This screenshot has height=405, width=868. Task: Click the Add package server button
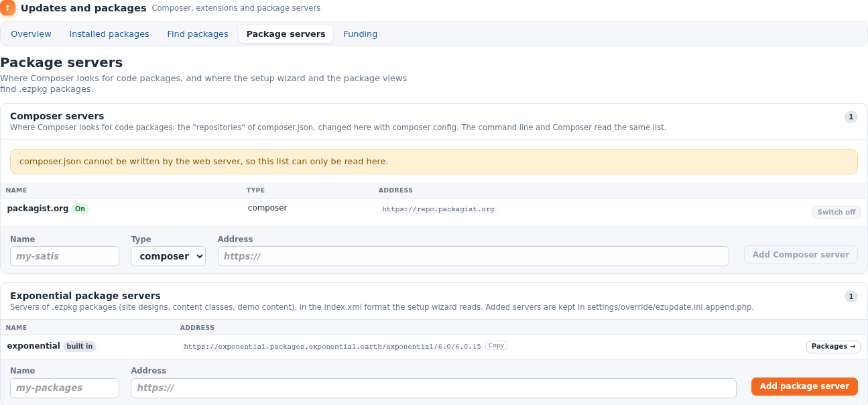804,386
